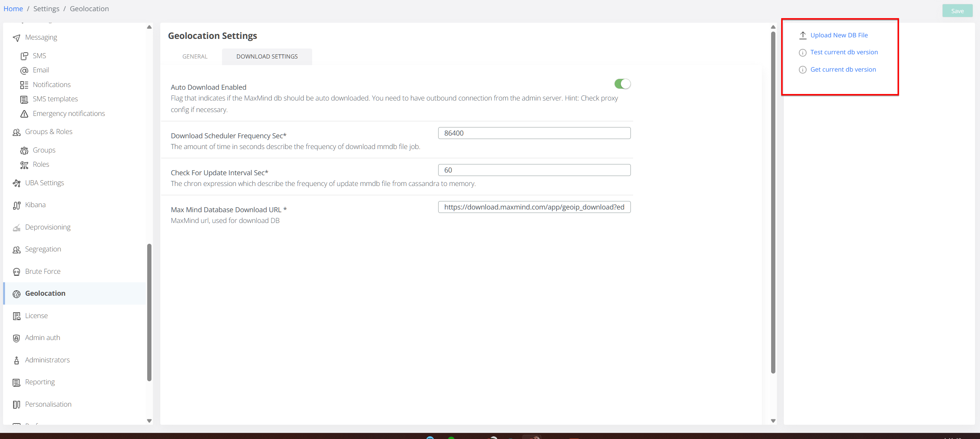980x439 pixels.
Task: Click the Messaging paper-plane icon
Action: pos(16,38)
